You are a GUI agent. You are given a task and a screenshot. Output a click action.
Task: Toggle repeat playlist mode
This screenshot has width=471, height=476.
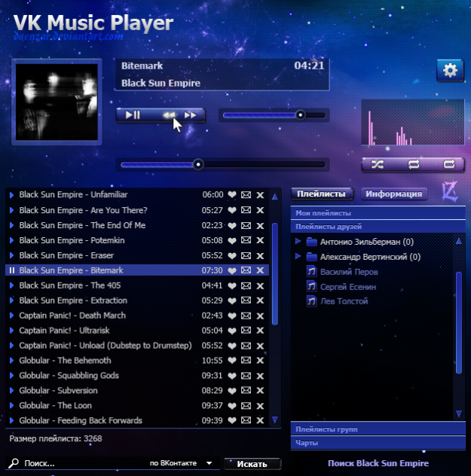click(x=413, y=163)
